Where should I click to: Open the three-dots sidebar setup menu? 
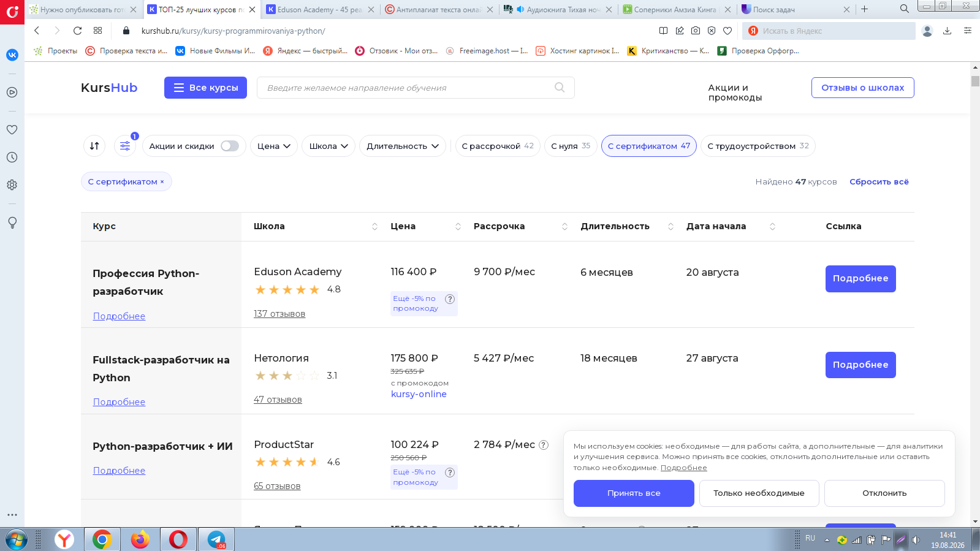tap(12, 515)
